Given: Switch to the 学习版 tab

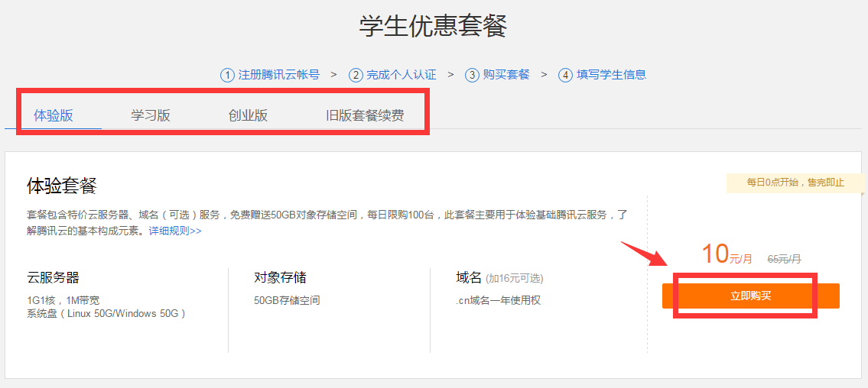Looking at the screenshot, I should point(151,116).
